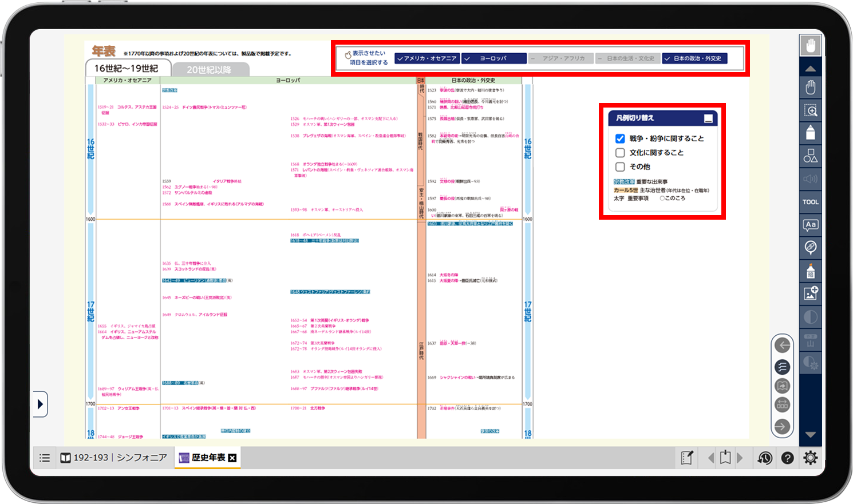Image resolution: width=853 pixels, height=504 pixels.
Task: Open settings gear in bottom bar
Action: (x=811, y=458)
